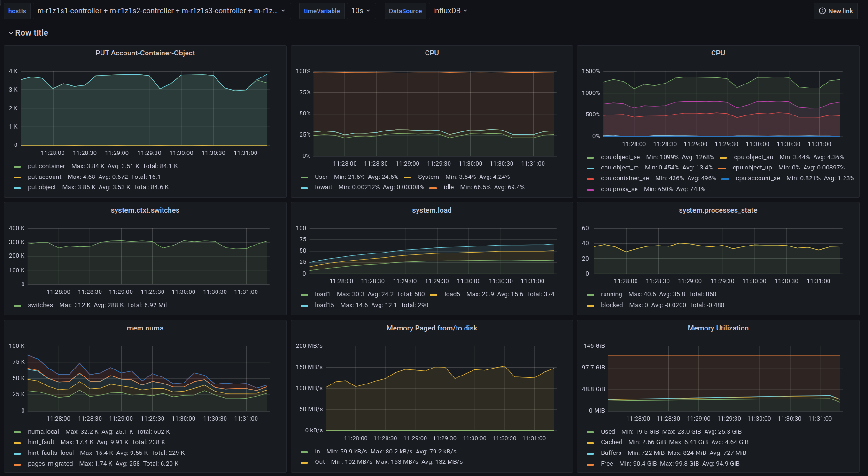
Task: Open the timeVariable 10s interval dropdown
Action: click(x=361, y=11)
